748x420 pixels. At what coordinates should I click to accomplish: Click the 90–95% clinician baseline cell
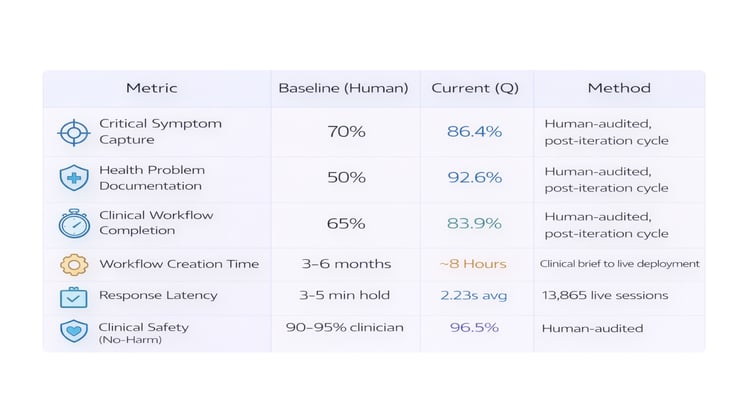[x=345, y=328]
